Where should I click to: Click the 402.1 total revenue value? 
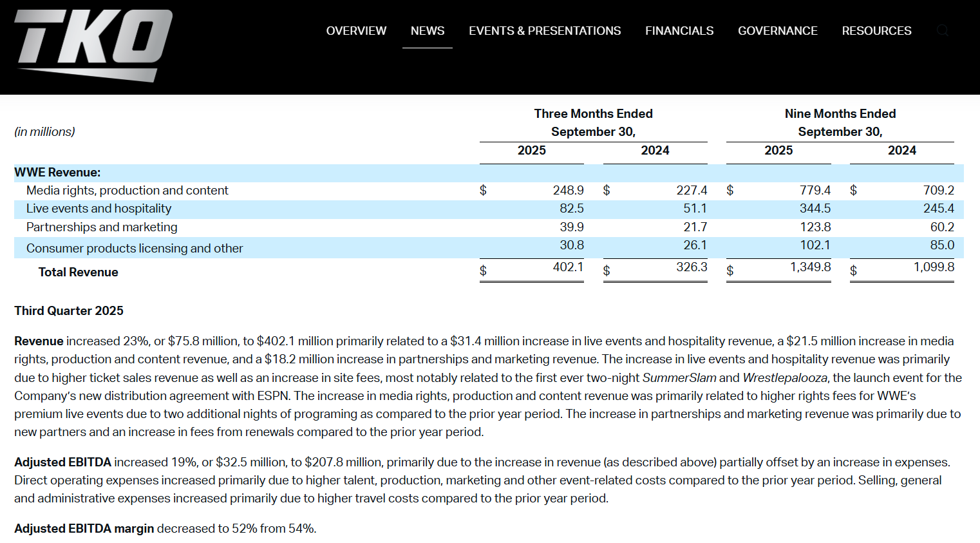tap(568, 267)
